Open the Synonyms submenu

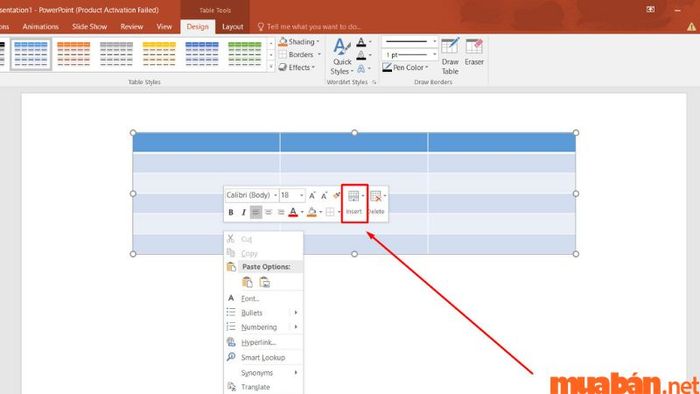263,373
